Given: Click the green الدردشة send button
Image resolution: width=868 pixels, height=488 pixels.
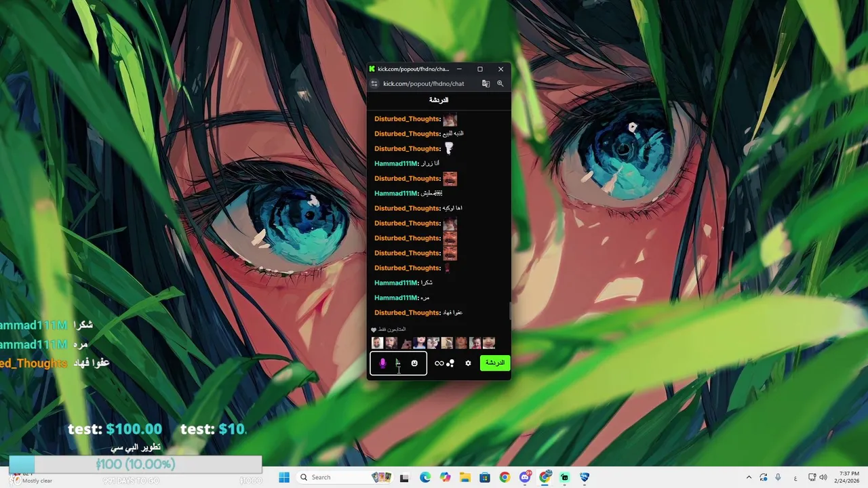Looking at the screenshot, I should click(x=495, y=363).
